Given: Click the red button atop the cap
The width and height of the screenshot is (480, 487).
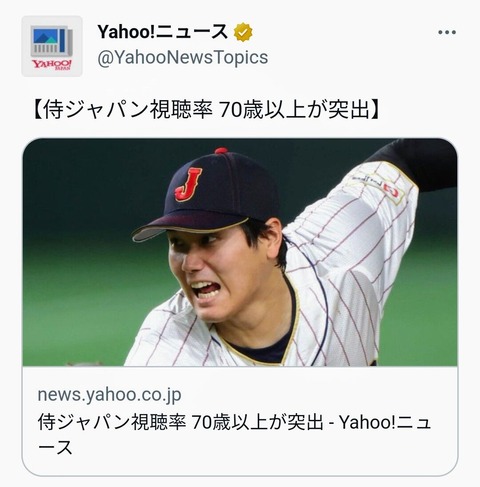Looking at the screenshot, I should pyautogui.click(x=221, y=151).
